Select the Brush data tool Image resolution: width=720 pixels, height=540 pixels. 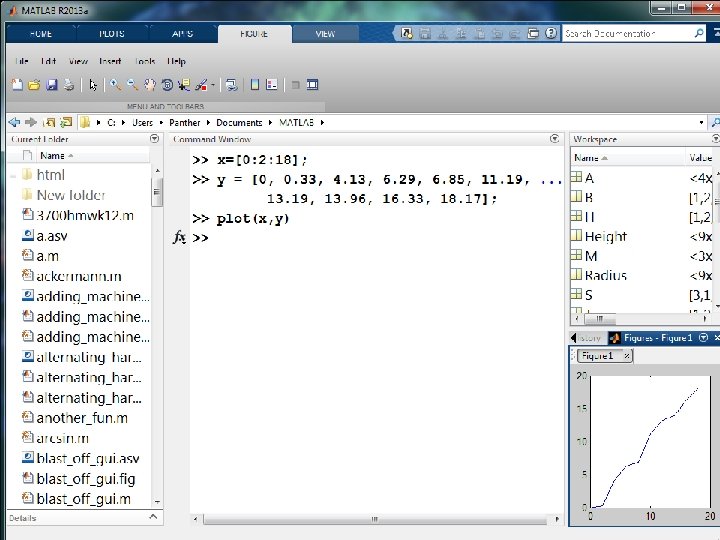pyautogui.click(x=201, y=85)
